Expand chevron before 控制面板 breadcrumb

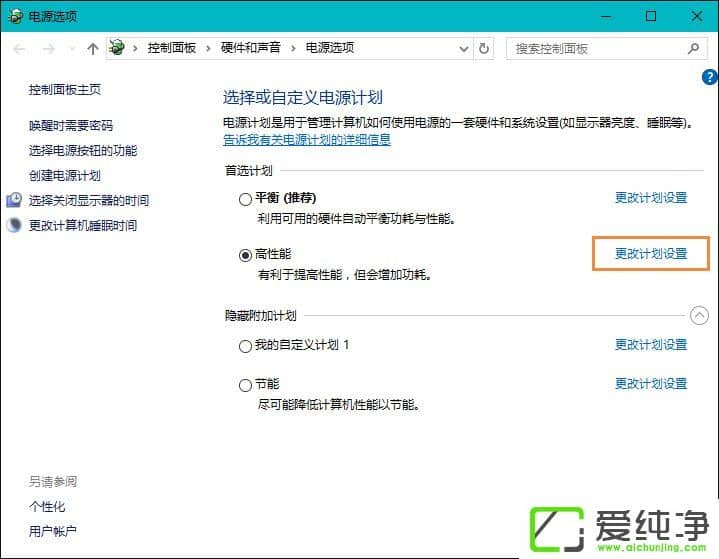pyautogui.click(x=135, y=48)
